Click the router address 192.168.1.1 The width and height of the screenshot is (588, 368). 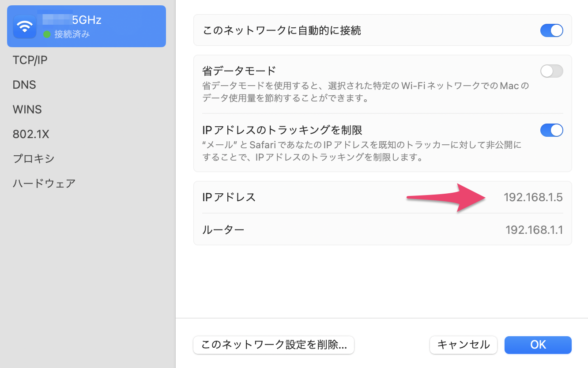coord(534,229)
